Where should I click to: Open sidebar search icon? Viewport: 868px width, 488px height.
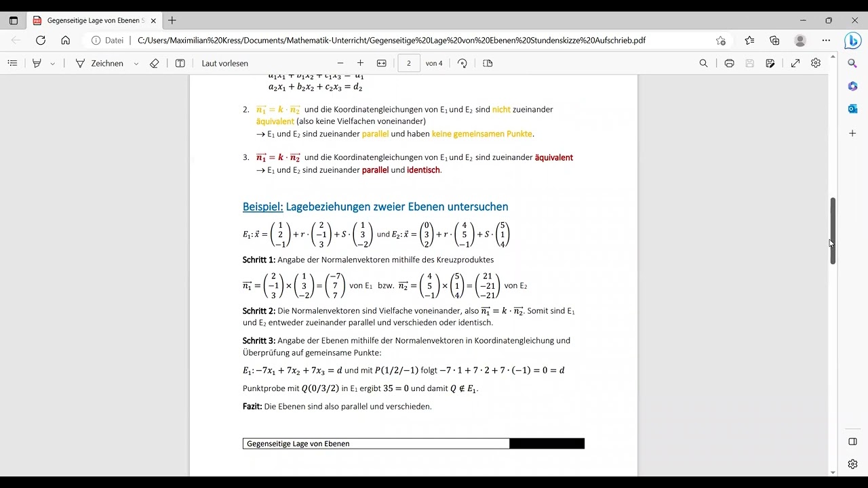click(852, 63)
